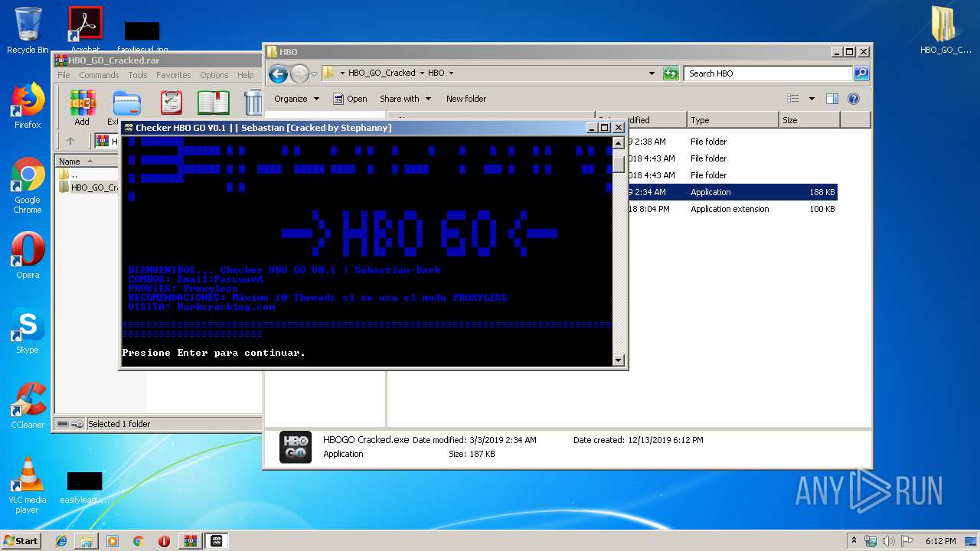Select the Application extension 100 KB row
This screenshot has width=980, height=551.
(x=733, y=209)
